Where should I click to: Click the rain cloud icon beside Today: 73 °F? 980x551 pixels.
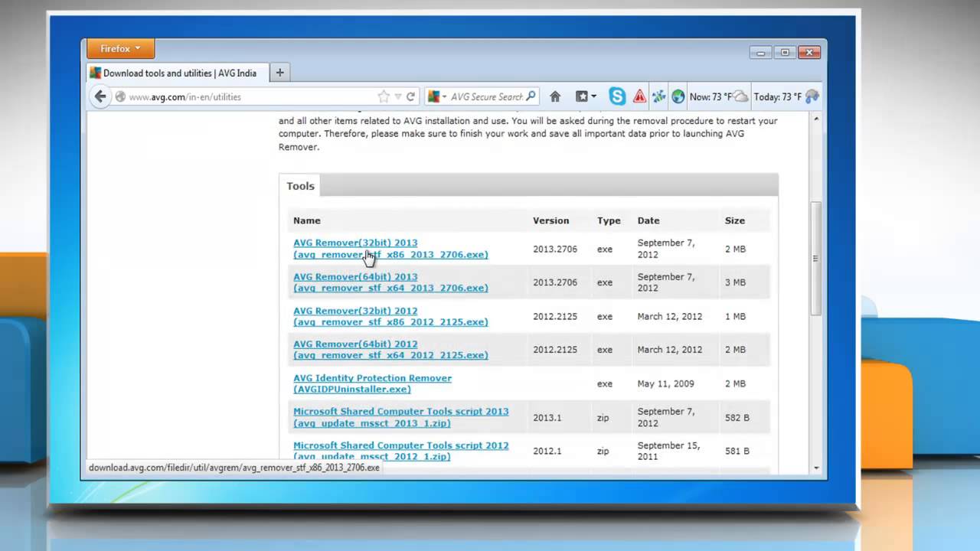tap(812, 96)
